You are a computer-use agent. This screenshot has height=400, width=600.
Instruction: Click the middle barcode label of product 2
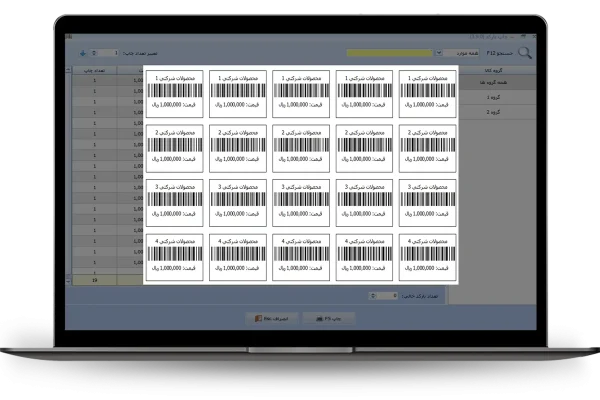301,146
